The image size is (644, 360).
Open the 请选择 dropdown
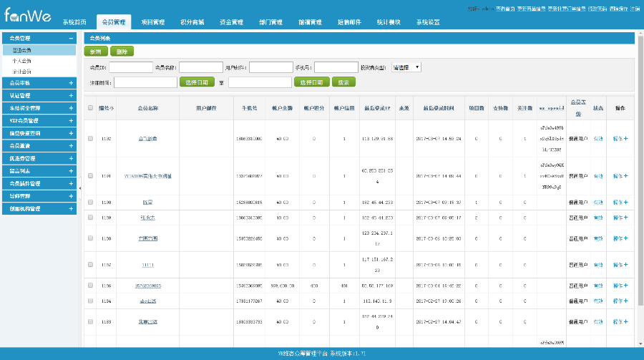pos(406,67)
